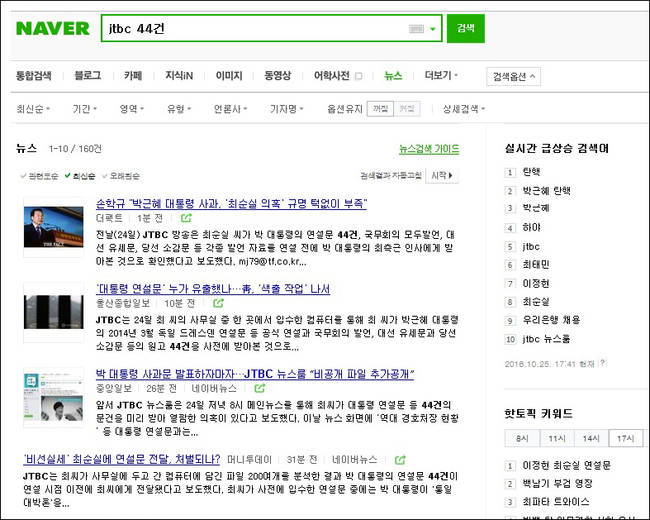Switch to the 동영상 tab
Image resolution: width=650 pixels, height=520 pixels.
point(277,75)
